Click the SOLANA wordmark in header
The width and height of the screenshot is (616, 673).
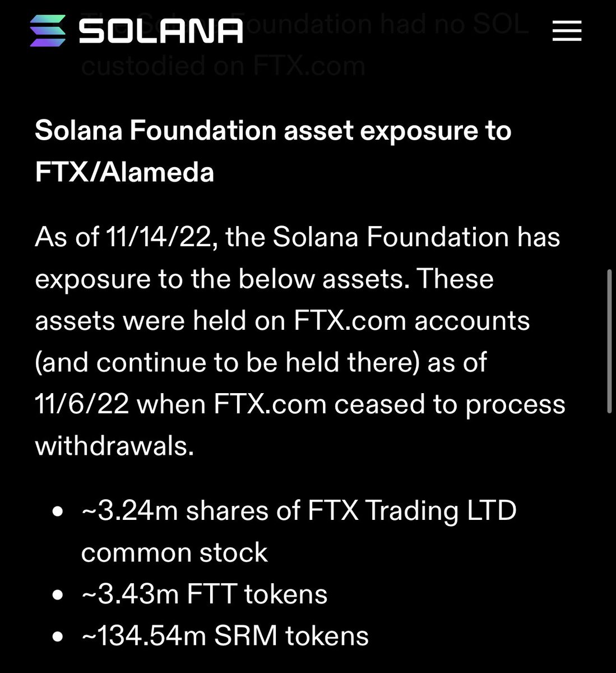pos(161,30)
